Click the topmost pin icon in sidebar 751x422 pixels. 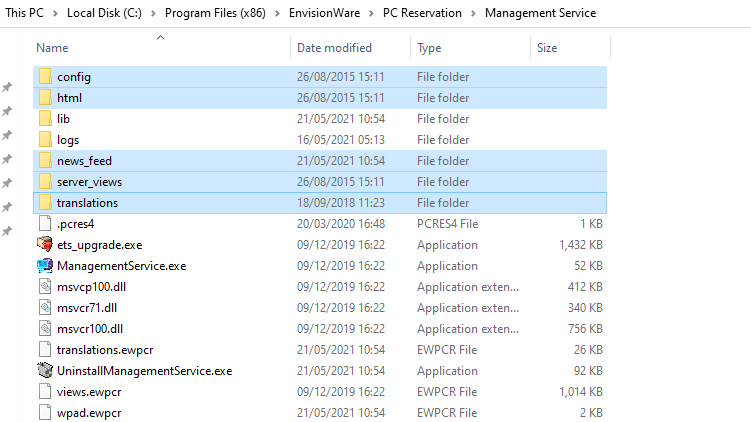coord(7,87)
